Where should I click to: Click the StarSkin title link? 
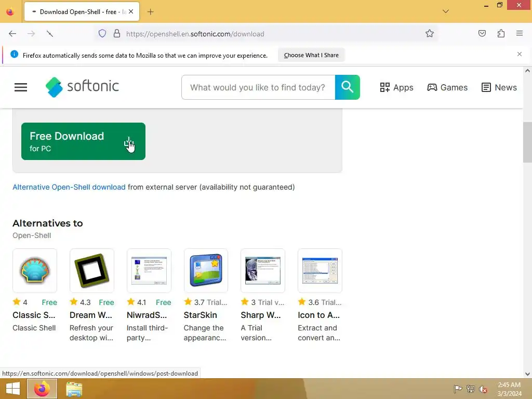(200, 315)
